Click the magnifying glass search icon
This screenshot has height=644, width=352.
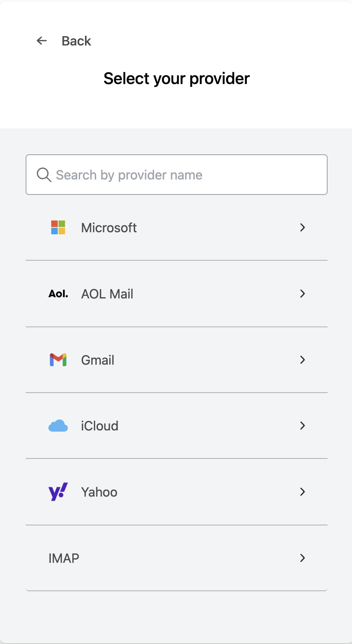click(x=44, y=175)
